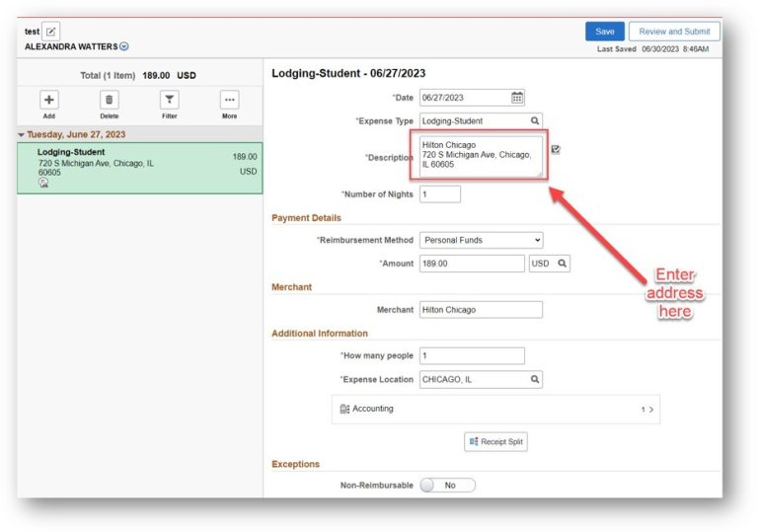Click the Number of Nights field
Image resolution: width=758 pixels, height=532 pixels.
[x=440, y=194]
